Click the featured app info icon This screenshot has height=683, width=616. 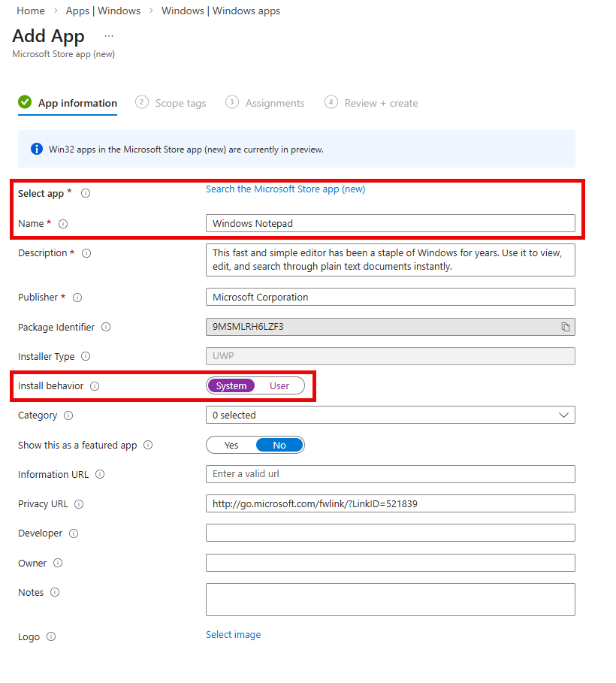(x=148, y=445)
